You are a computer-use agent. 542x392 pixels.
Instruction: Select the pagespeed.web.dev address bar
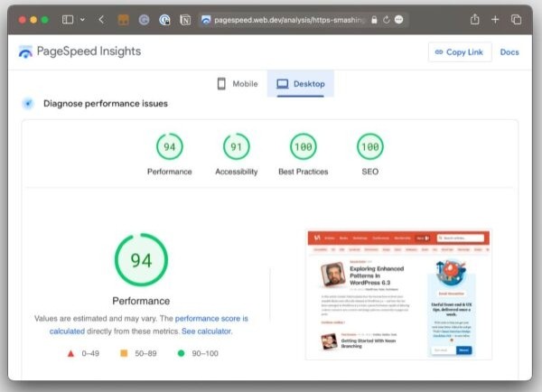[303, 20]
